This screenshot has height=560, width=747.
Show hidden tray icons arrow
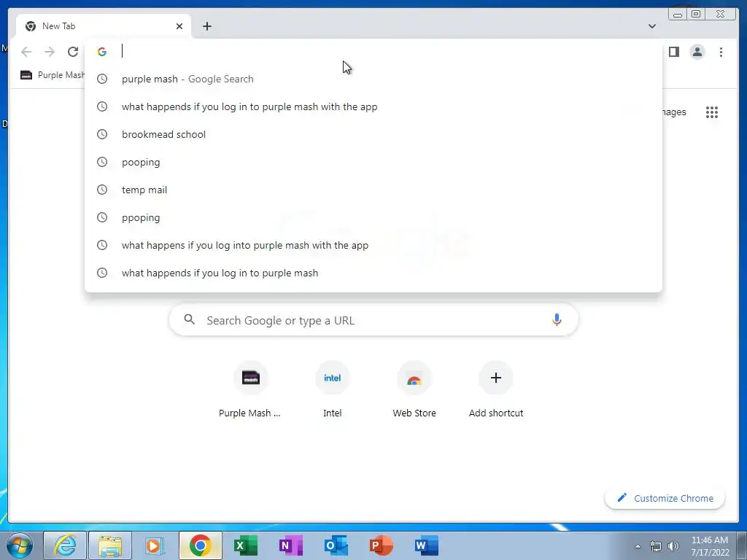[x=638, y=546]
